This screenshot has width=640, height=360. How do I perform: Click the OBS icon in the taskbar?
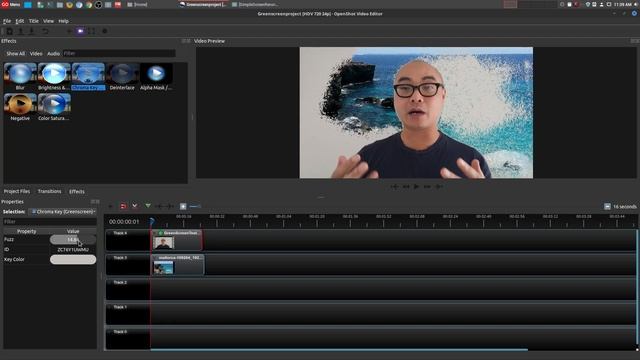click(98, 5)
